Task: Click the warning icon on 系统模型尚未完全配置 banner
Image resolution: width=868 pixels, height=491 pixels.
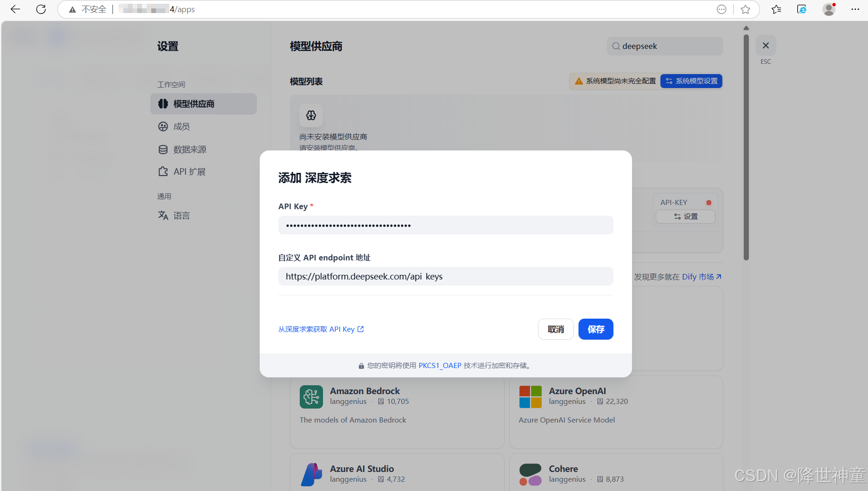Action: click(579, 81)
